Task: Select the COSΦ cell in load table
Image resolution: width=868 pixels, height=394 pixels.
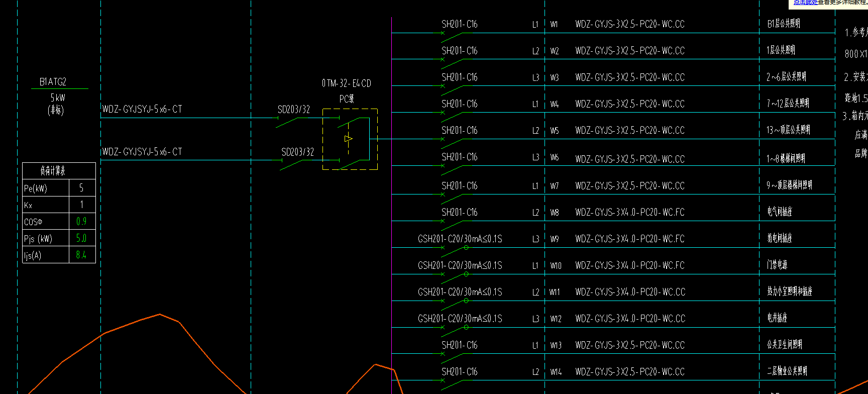Action: pyautogui.click(x=46, y=222)
